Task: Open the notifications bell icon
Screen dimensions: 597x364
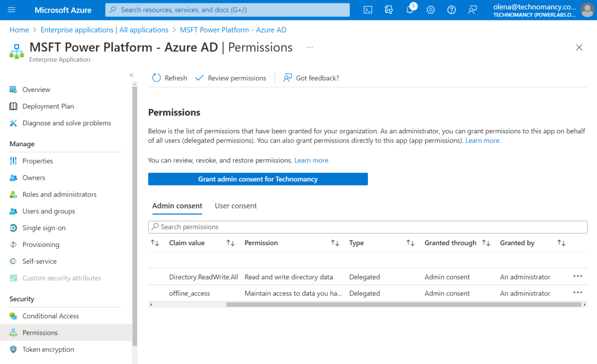Action: 410,10
